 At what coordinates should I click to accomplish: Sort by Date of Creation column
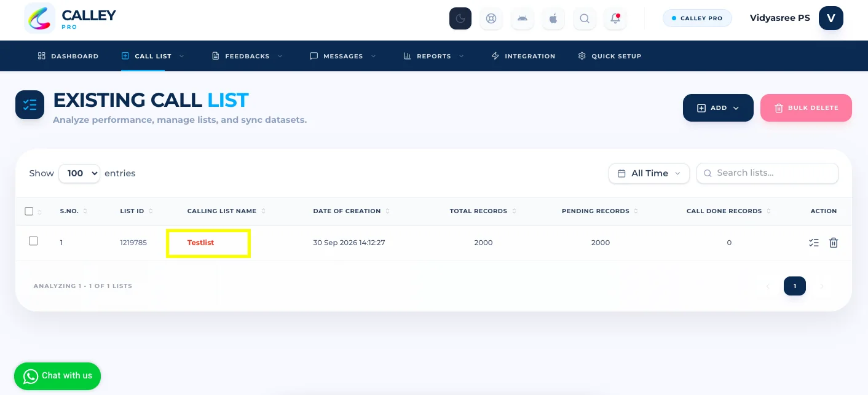click(x=352, y=211)
